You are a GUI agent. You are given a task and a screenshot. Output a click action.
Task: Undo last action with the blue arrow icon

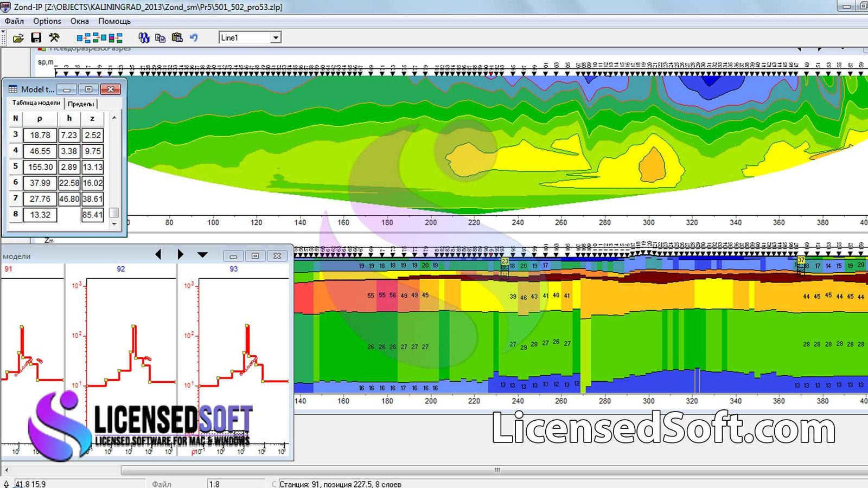[194, 37]
